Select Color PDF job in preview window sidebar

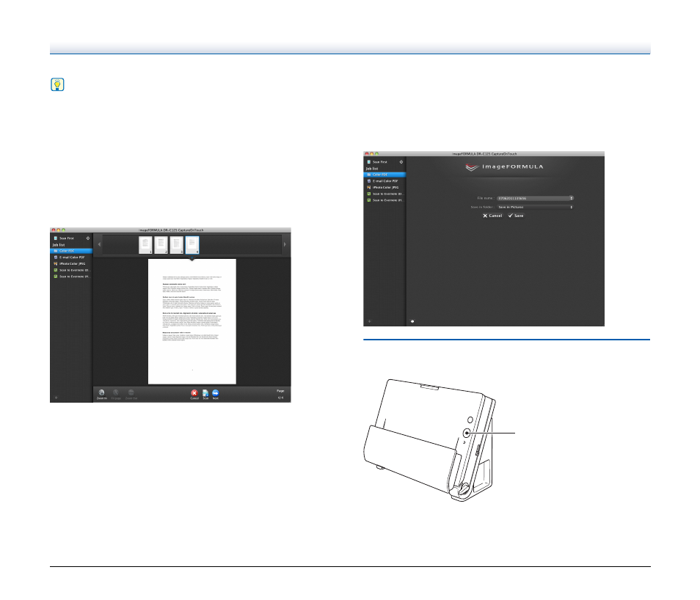tap(71, 251)
